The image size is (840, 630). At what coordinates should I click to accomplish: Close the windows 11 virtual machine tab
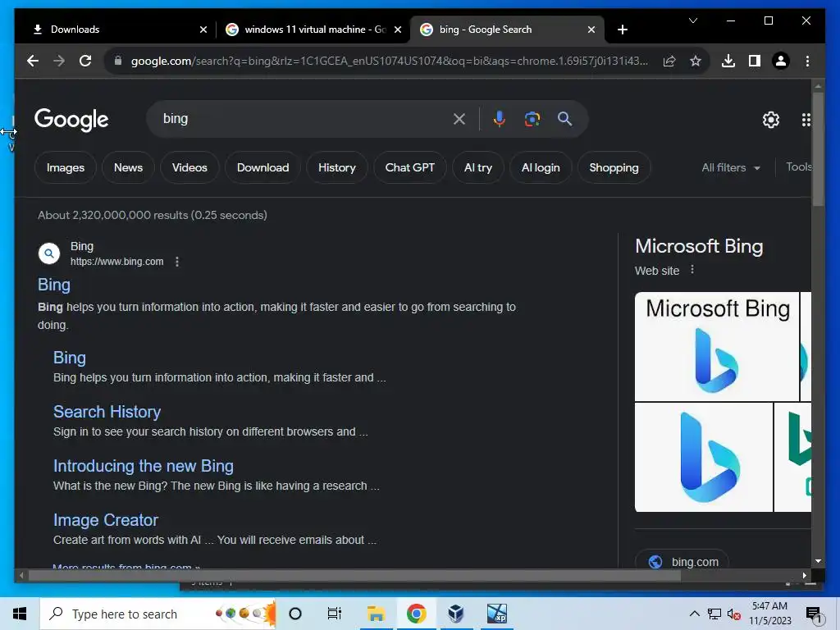click(398, 30)
